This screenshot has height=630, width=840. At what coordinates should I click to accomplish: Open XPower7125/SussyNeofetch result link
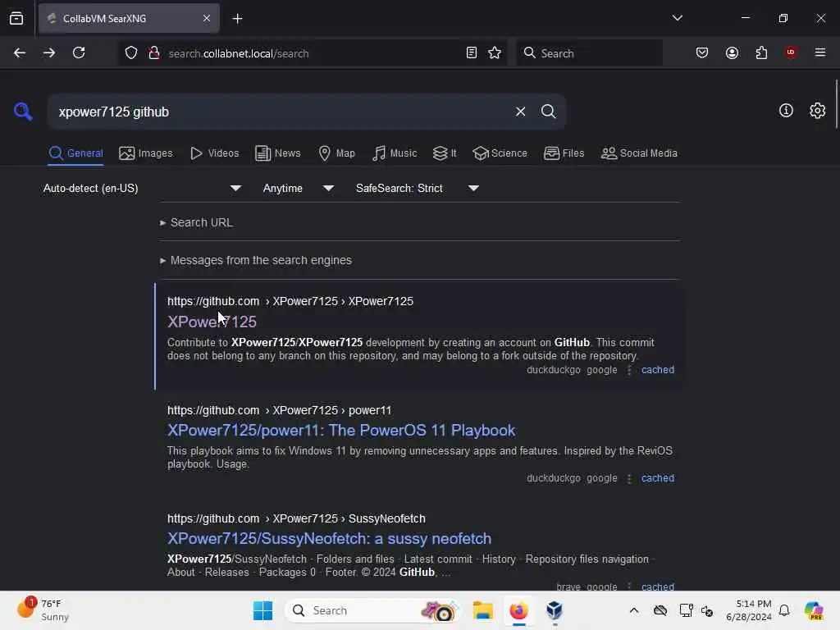tap(329, 538)
